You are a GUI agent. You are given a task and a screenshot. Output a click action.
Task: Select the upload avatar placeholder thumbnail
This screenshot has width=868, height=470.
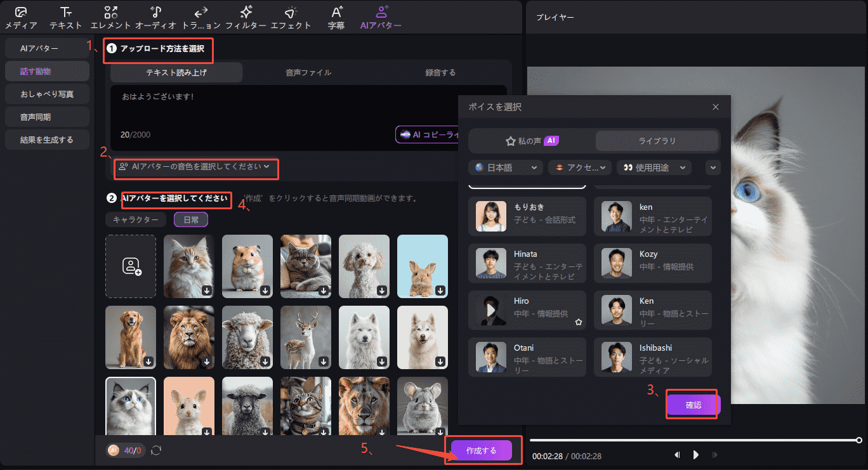(x=130, y=266)
